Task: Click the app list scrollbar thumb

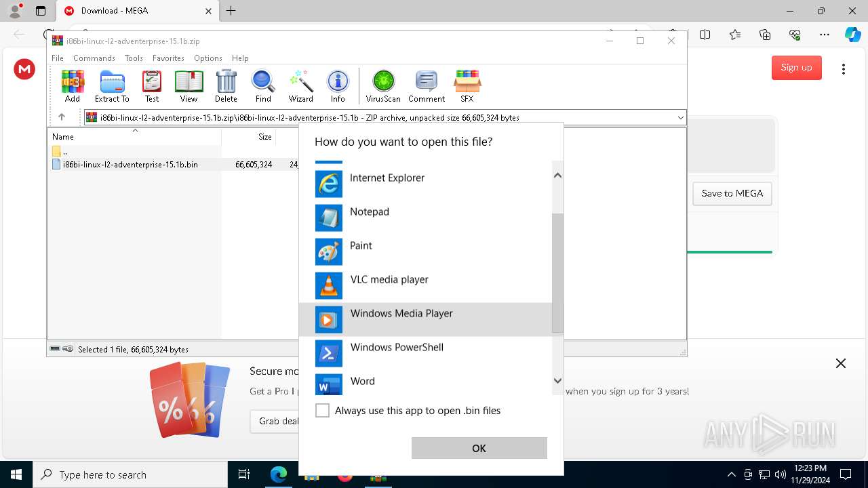Action: click(557, 272)
